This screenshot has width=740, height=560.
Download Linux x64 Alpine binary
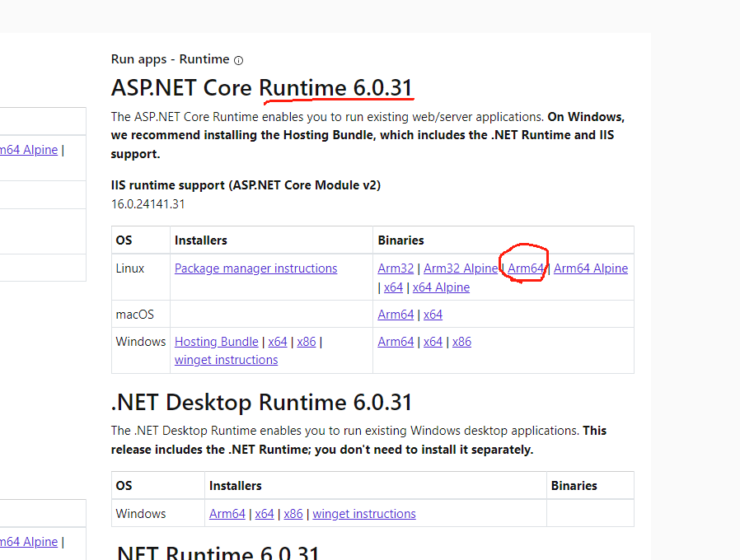pos(441,287)
